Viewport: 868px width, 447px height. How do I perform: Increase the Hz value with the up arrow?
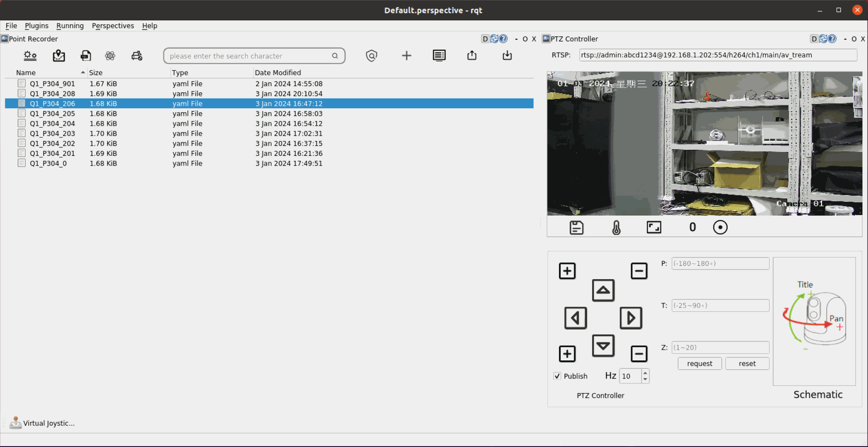[645, 373]
